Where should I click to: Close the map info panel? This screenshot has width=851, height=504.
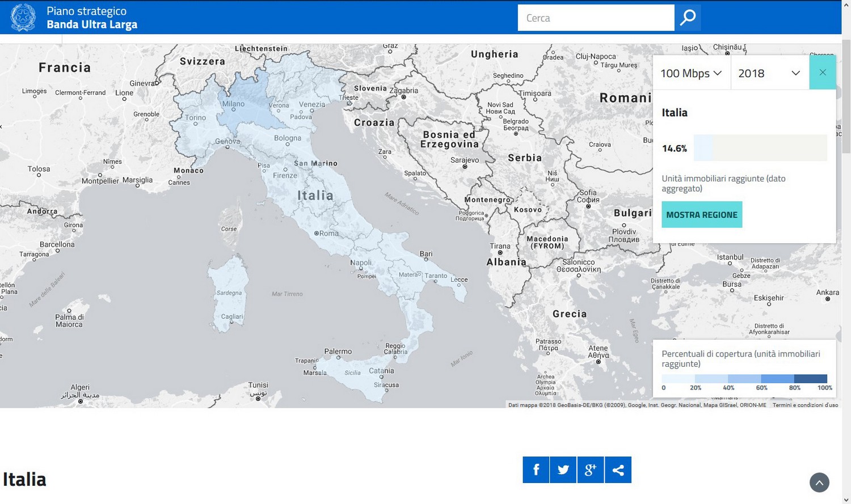coord(822,73)
